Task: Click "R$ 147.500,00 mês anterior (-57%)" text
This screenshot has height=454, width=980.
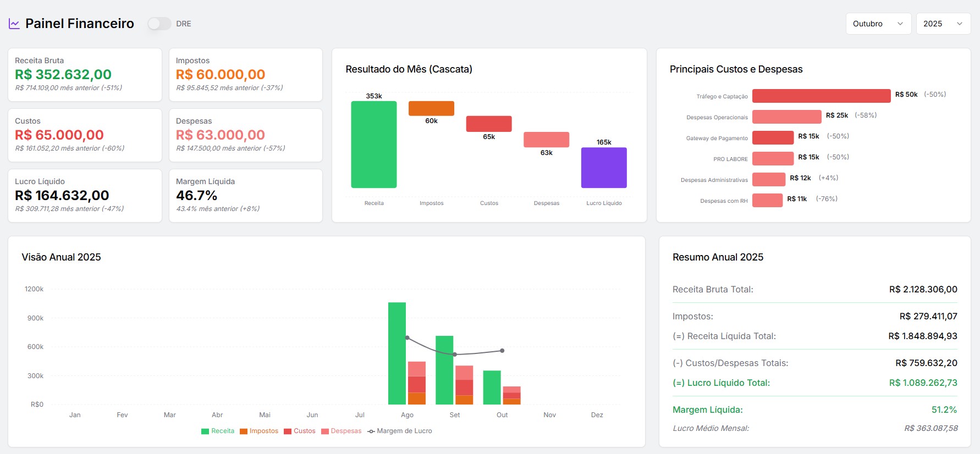Action: [x=230, y=148]
